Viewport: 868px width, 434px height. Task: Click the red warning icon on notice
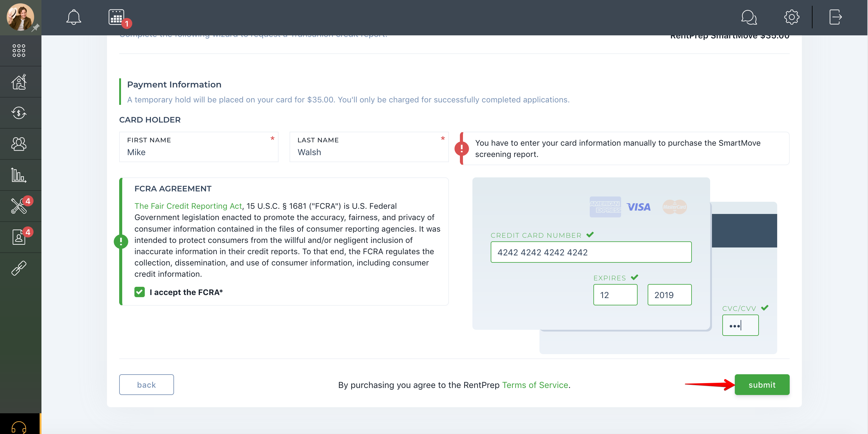click(x=461, y=148)
